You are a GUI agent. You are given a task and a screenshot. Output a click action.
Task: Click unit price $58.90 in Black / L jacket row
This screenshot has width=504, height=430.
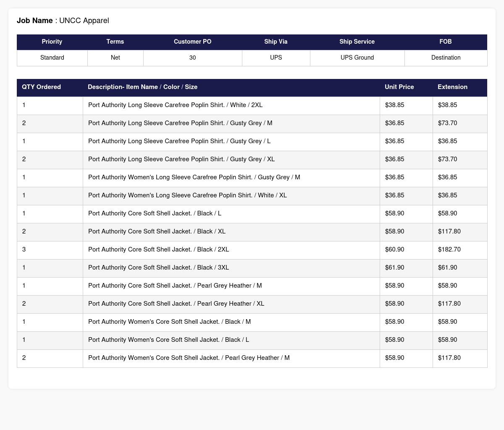(406, 214)
